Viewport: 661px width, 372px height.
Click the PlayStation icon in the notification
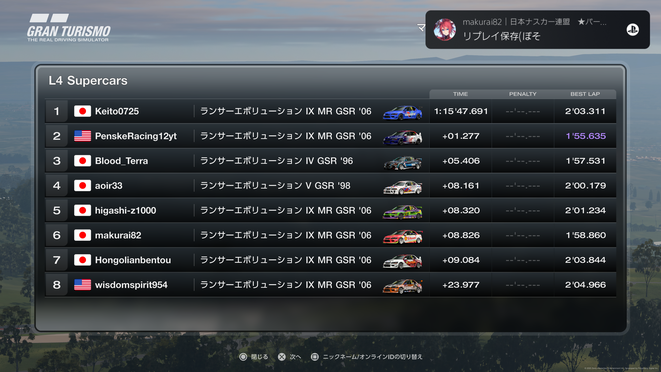632,30
